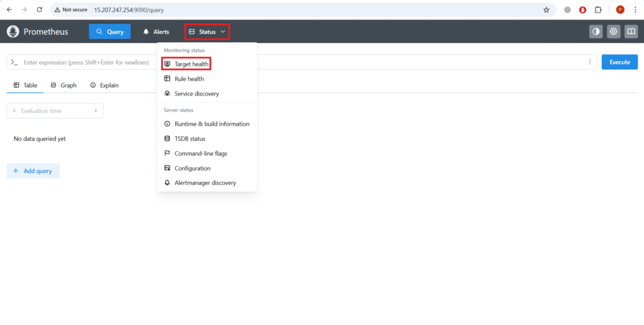
Task: Click the "No data queried yet" text
Action: (x=40, y=139)
